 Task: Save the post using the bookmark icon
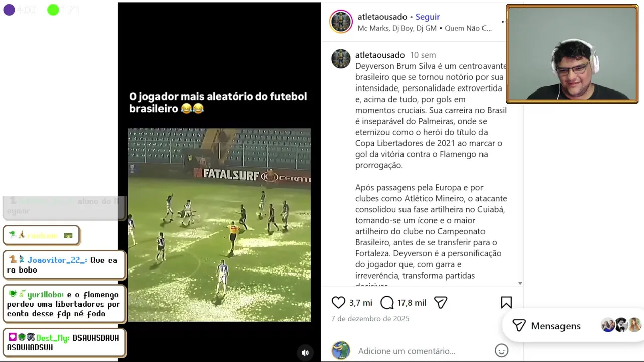[x=506, y=302]
